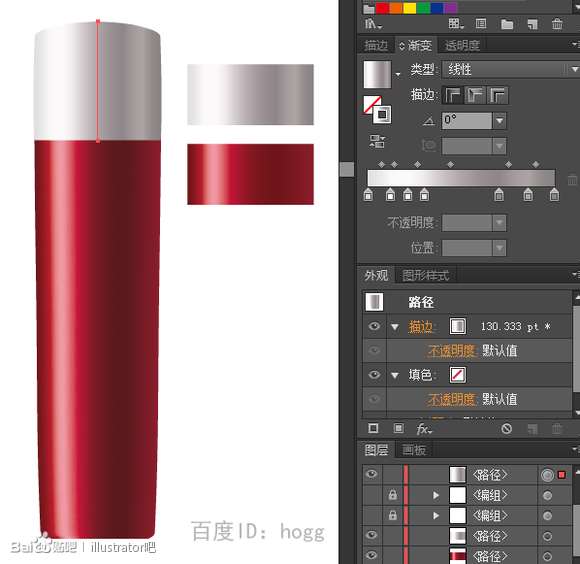Switch to the 画板 (Artboards) tab
The width and height of the screenshot is (580, 564).
coord(414,450)
